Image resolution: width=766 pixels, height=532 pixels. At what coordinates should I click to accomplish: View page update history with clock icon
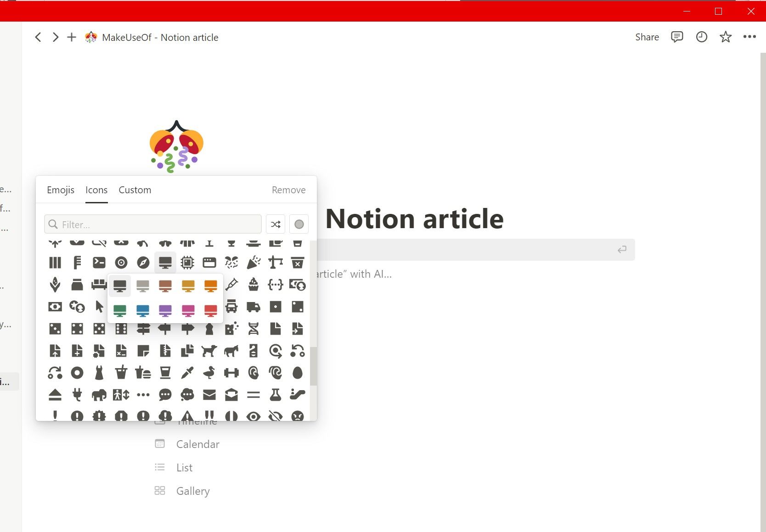(x=701, y=37)
